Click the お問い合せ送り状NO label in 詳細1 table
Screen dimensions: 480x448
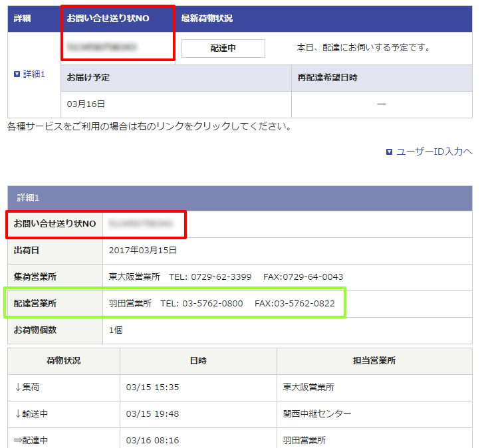[55, 224]
